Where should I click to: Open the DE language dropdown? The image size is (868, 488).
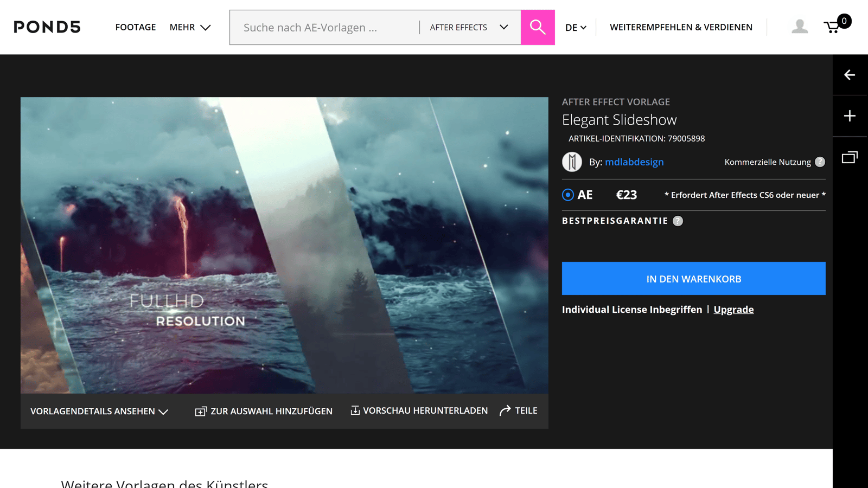point(575,27)
